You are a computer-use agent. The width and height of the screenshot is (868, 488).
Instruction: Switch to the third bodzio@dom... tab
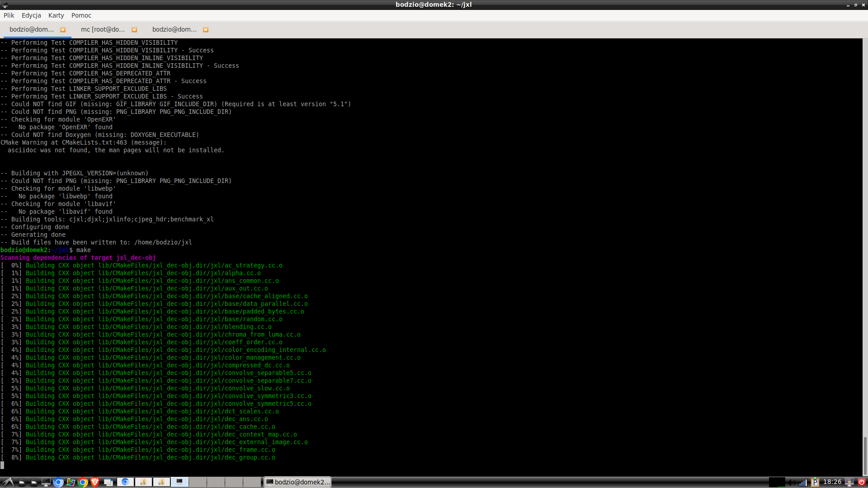pos(174,30)
